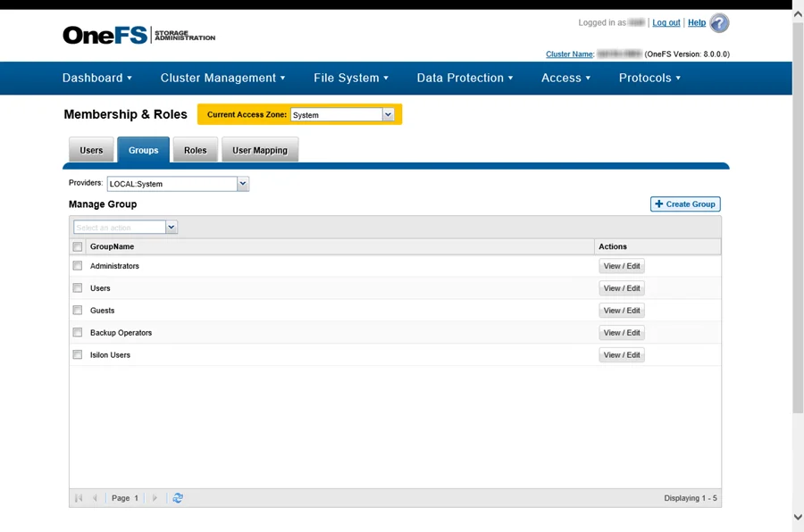Screen dimensions: 804x532
Task: Click the scrollbar up arrow
Action: click(x=798, y=14)
